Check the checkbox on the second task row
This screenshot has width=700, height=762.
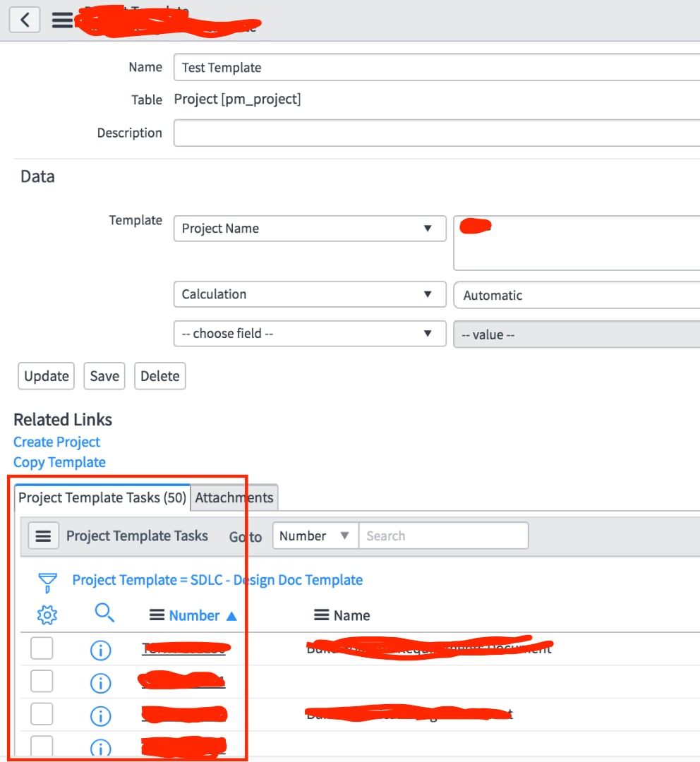tap(41, 680)
